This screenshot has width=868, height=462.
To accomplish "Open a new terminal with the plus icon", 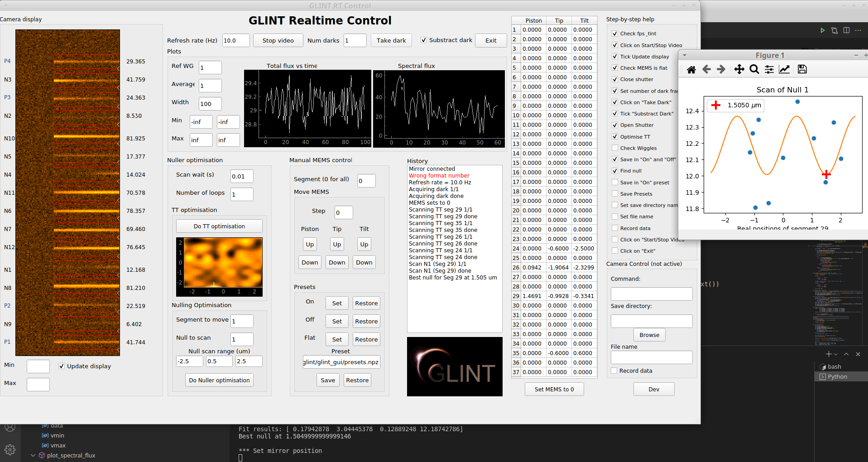I will 828,354.
